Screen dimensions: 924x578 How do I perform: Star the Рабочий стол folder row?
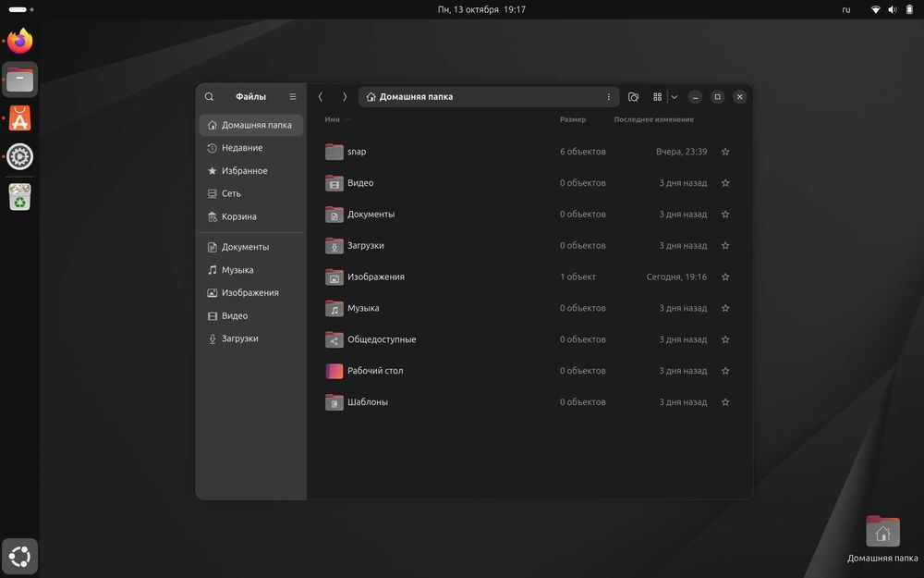coord(725,371)
